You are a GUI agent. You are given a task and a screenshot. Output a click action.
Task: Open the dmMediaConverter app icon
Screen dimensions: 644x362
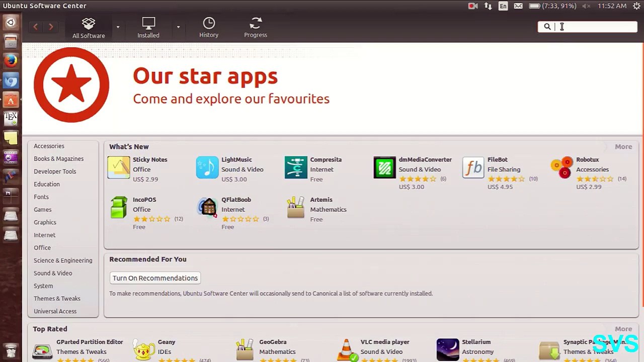[x=385, y=167]
